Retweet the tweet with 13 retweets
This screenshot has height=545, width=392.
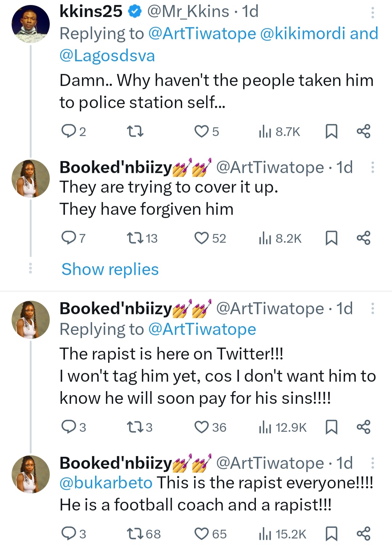pos(136,238)
